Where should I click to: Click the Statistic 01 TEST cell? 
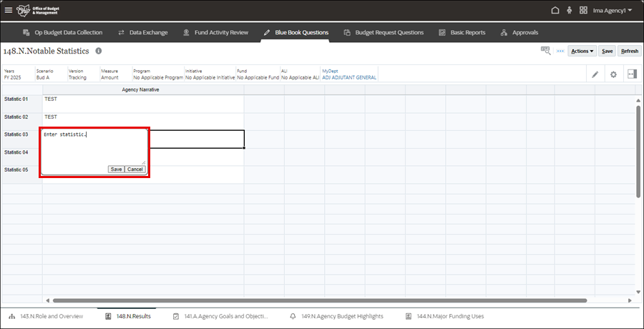coord(142,99)
